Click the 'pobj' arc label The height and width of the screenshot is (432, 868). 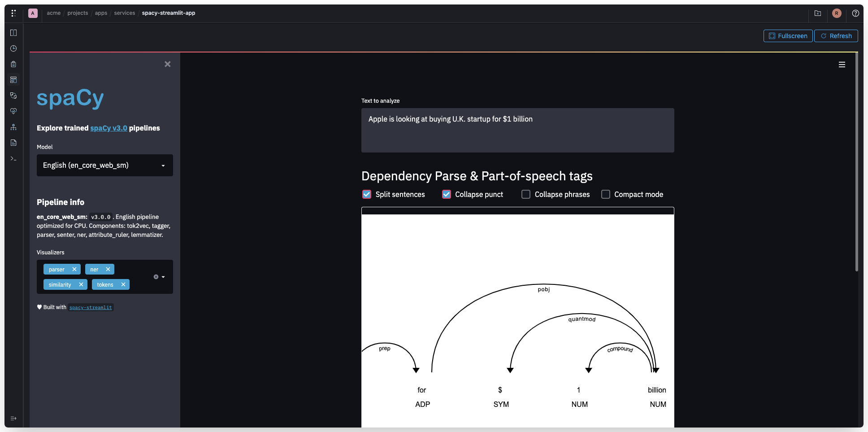(544, 289)
